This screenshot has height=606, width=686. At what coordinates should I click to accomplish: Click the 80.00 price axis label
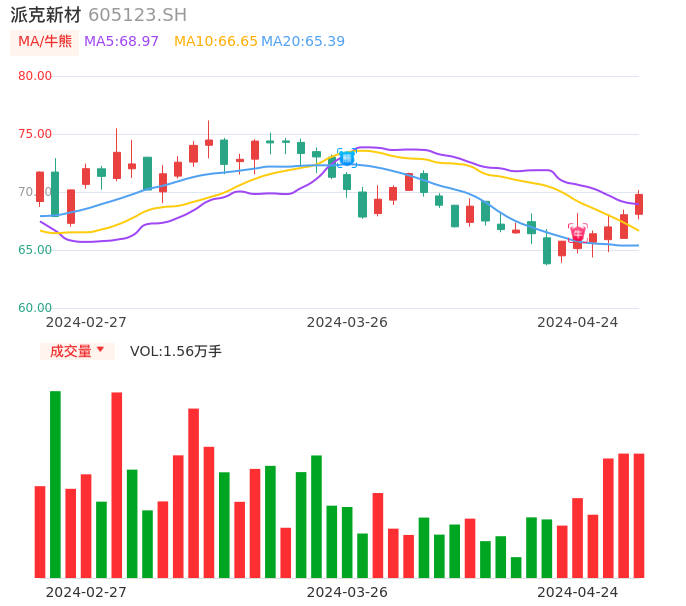tap(35, 76)
